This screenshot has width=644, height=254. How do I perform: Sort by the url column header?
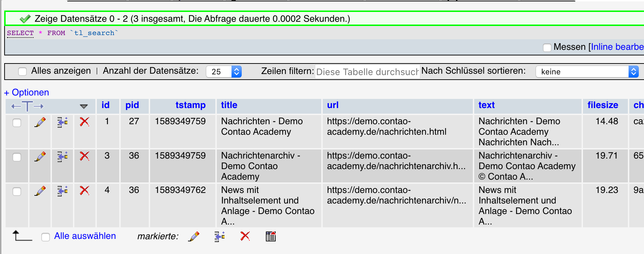333,105
